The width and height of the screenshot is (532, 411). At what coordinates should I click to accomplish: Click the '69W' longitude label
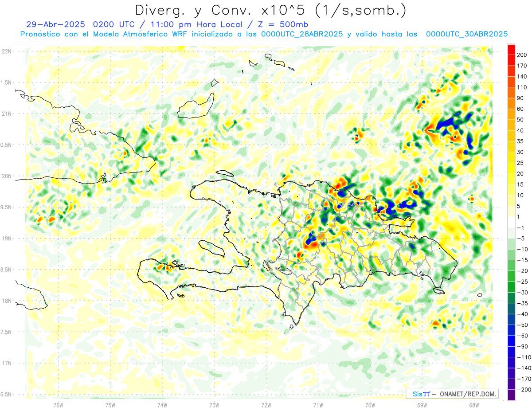point(422,405)
